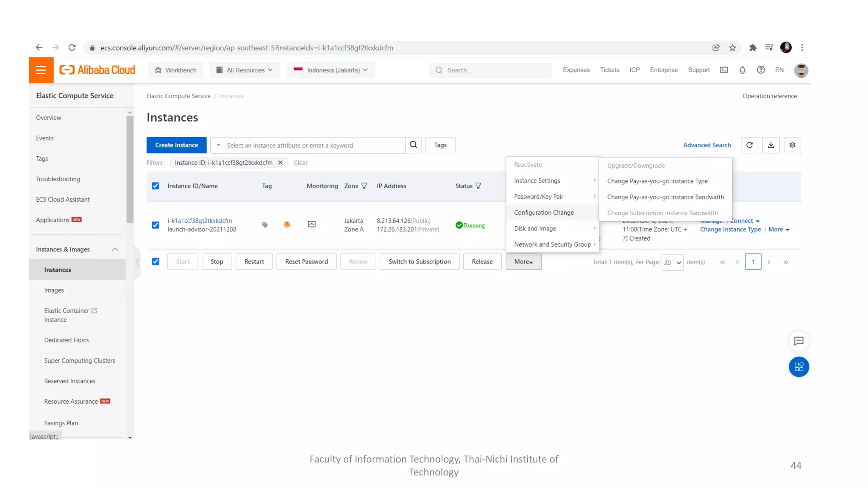Select Change Pay-as-you-go Instance Type
868x488 pixels.
point(657,181)
